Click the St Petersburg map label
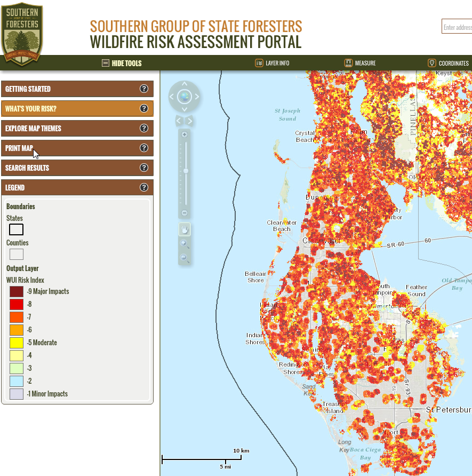Viewport: 472px width, 476px height. [449, 409]
